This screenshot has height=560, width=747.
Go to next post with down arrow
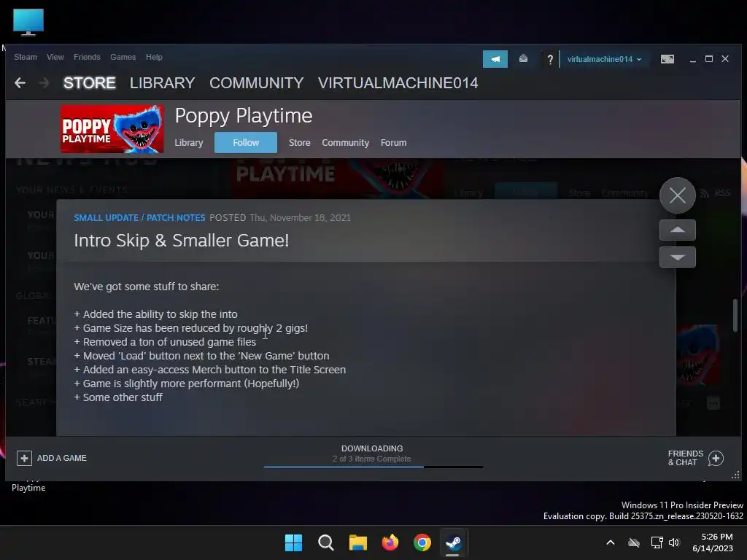(678, 257)
